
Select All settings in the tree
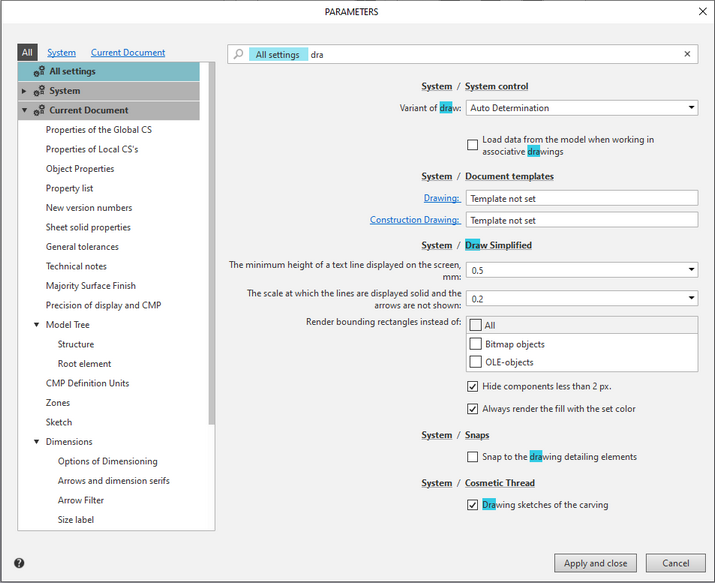(109, 72)
